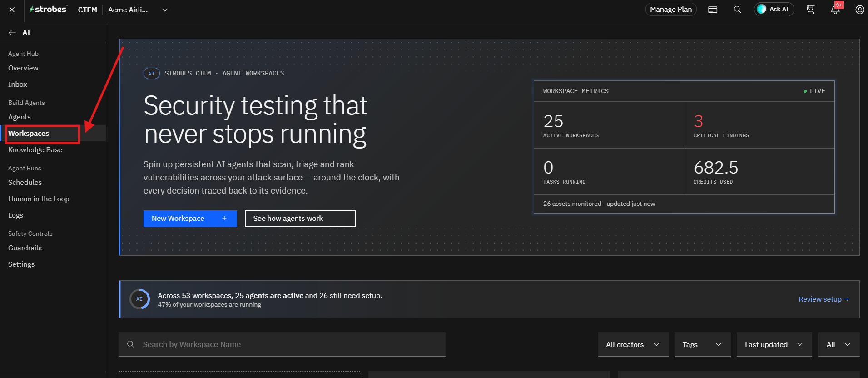Click the 25 Active Workspaces metric
This screenshot has height=378, width=868.
(609, 125)
